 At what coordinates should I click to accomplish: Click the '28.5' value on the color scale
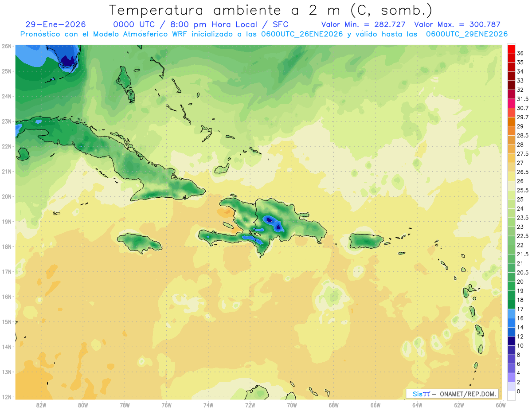pos(523,136)
